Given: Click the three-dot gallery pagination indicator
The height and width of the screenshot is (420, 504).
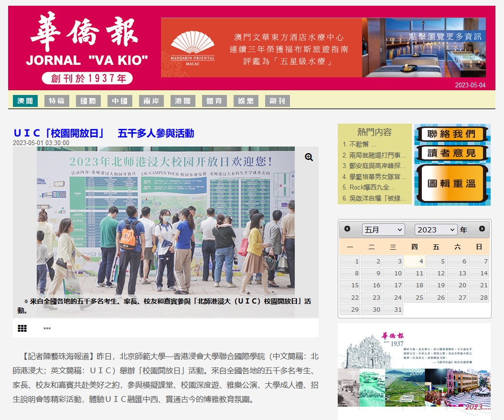Looking at the screenshot, I should point(47,328).
